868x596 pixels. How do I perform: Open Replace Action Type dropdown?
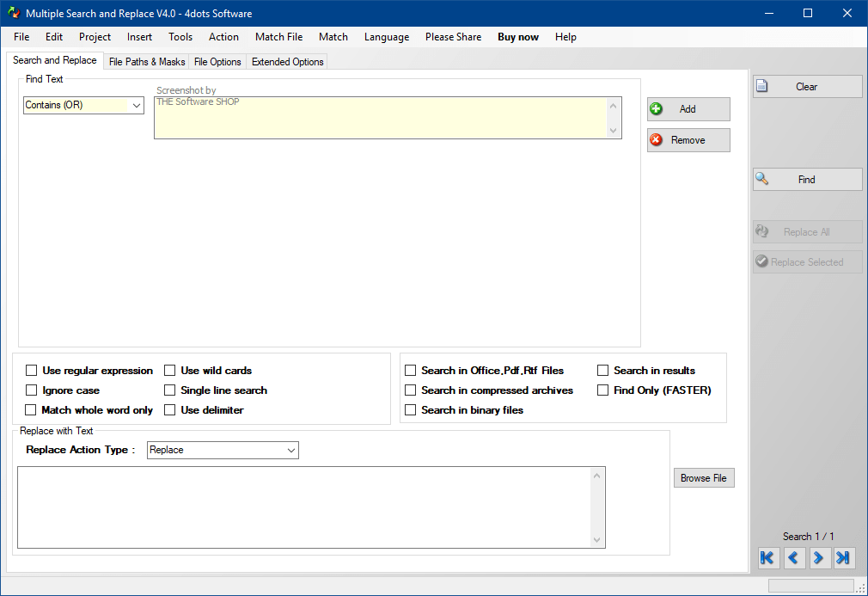coord(290,450)
